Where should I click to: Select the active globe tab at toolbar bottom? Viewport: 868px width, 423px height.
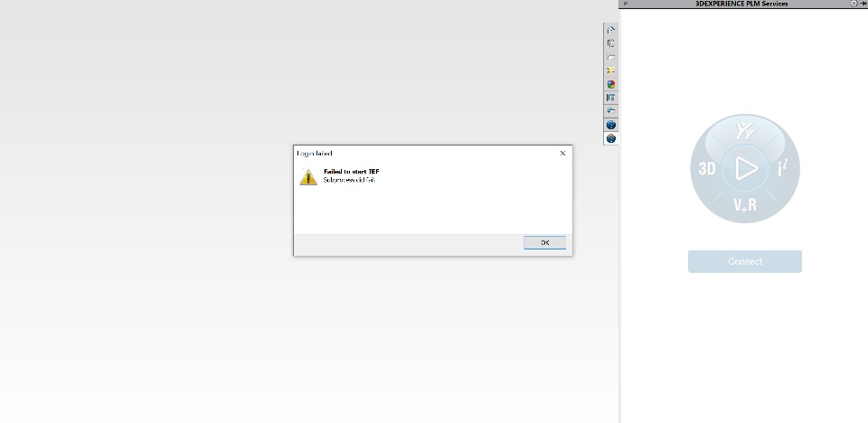point(610,138)
